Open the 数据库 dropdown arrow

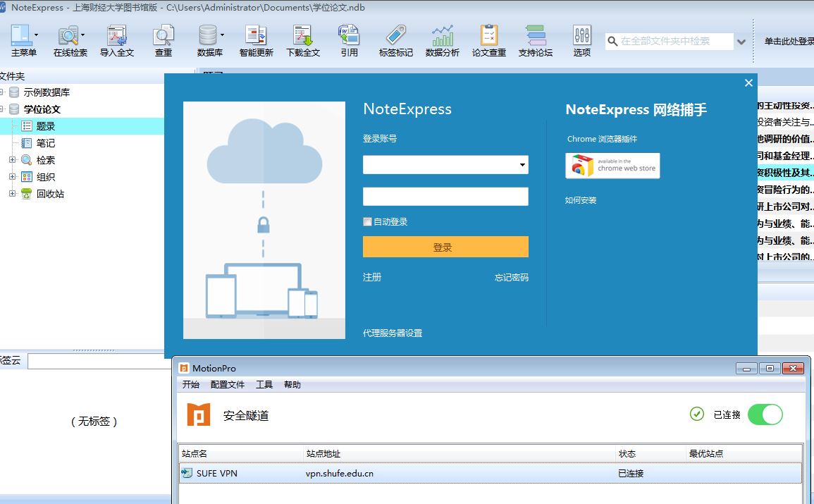pos(222,35)
